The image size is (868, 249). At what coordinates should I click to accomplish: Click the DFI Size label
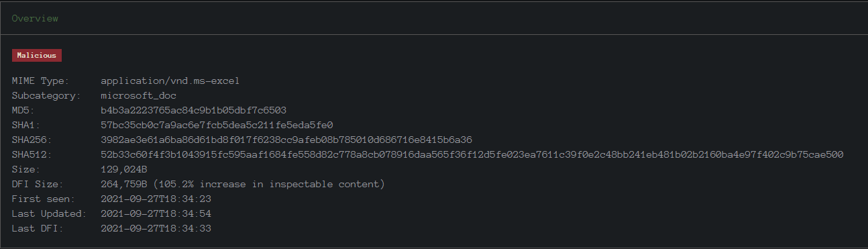pyautogui.click(x=38, y=185)
